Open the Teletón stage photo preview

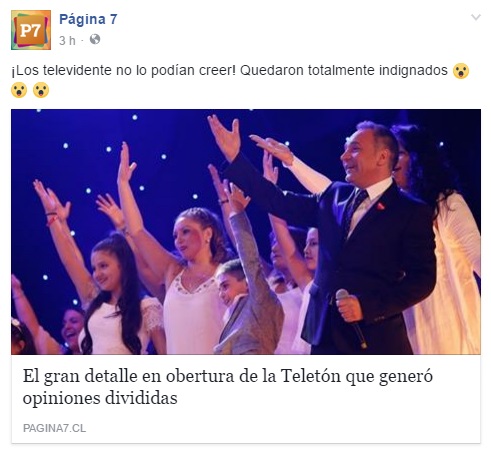point(246,232)
